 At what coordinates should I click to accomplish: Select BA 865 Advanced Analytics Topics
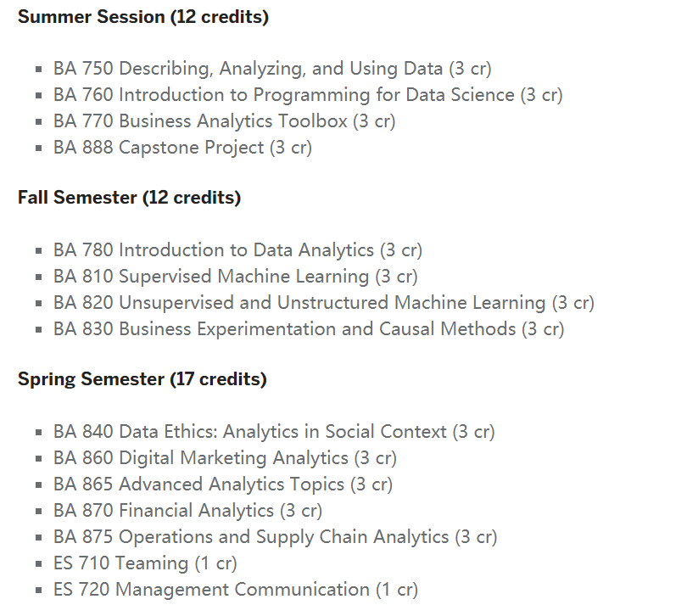click(222, 484)
